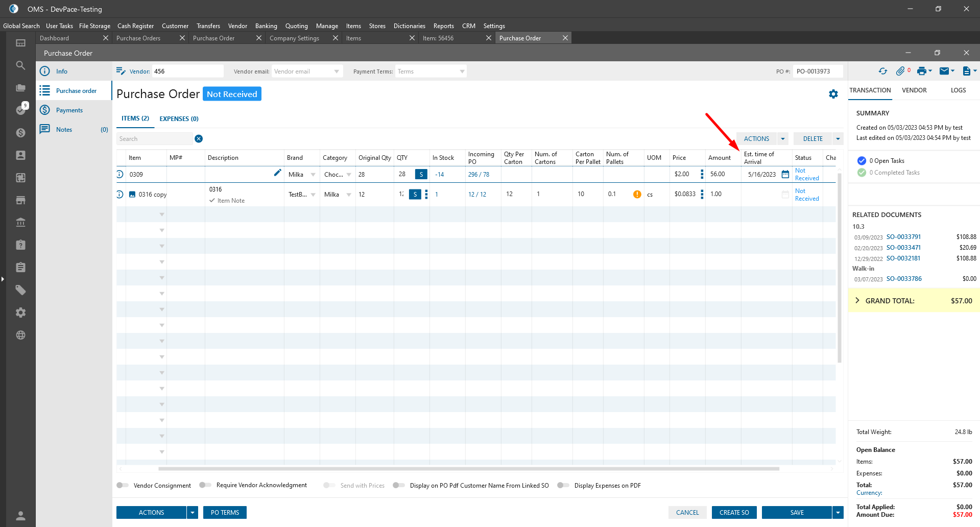The width and height of the screenshot is (980, 527).
Task: Open linked document SO-0033791
Action: pyautogui.click(x=903, y=237)
